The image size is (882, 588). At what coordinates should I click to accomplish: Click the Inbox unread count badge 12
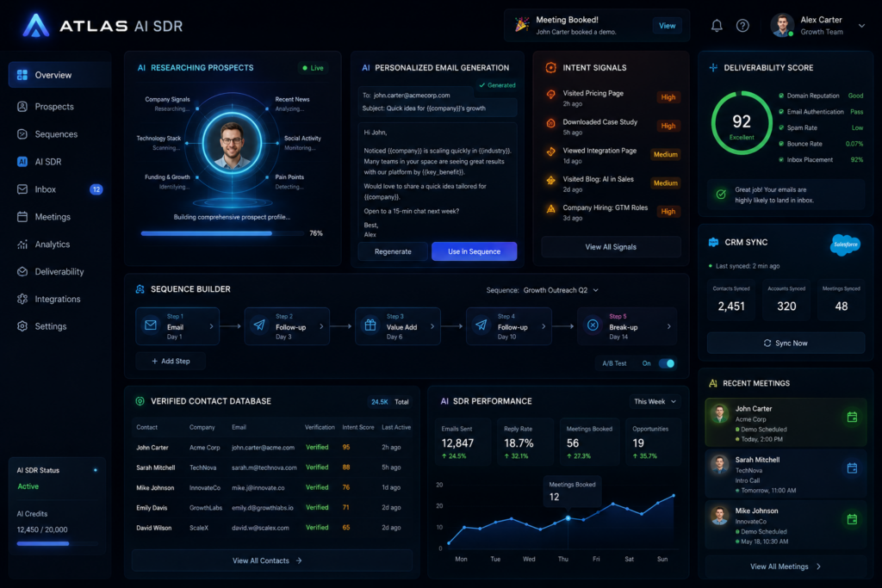[x=96, y=189]
